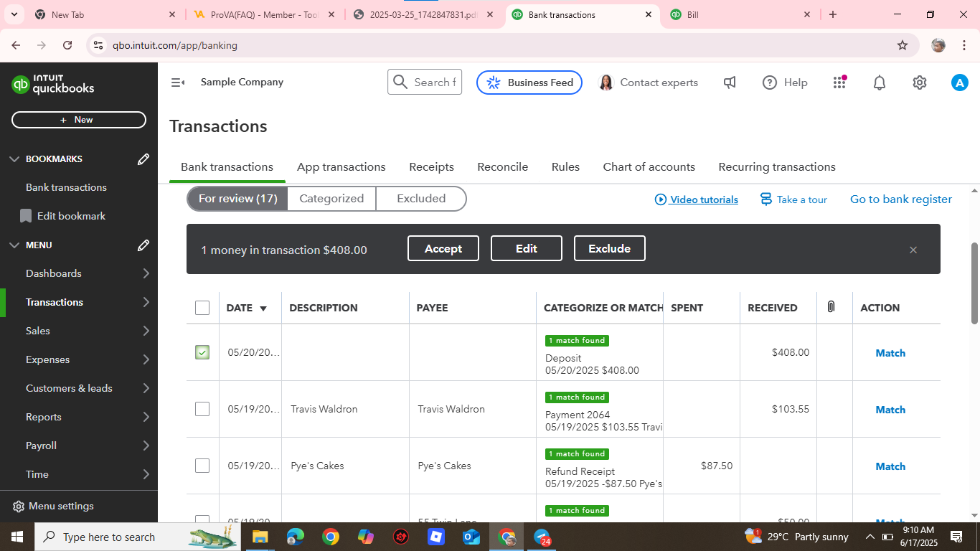The image size is (980, 551).
Task: Sort by Date column arrow
Action: (263, 309)
